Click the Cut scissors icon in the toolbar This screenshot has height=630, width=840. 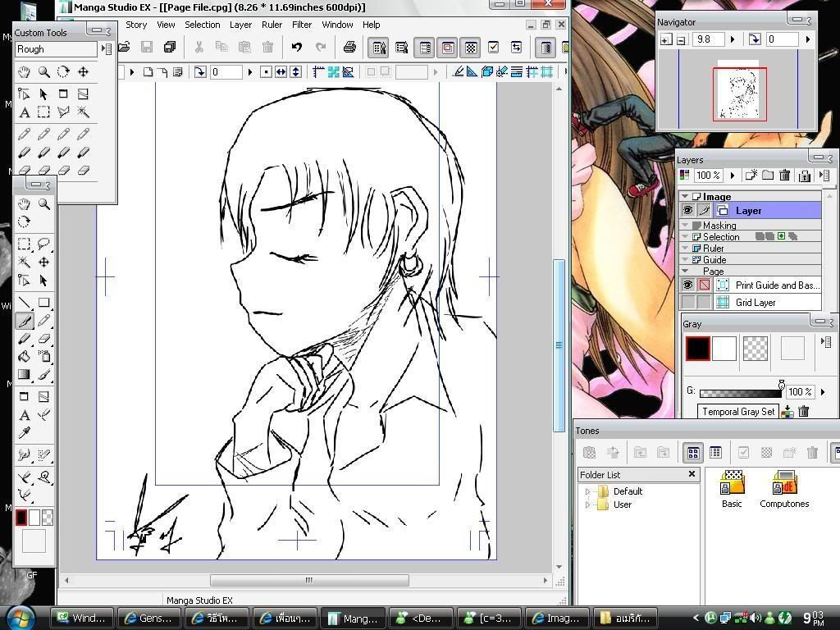(199, 47)
